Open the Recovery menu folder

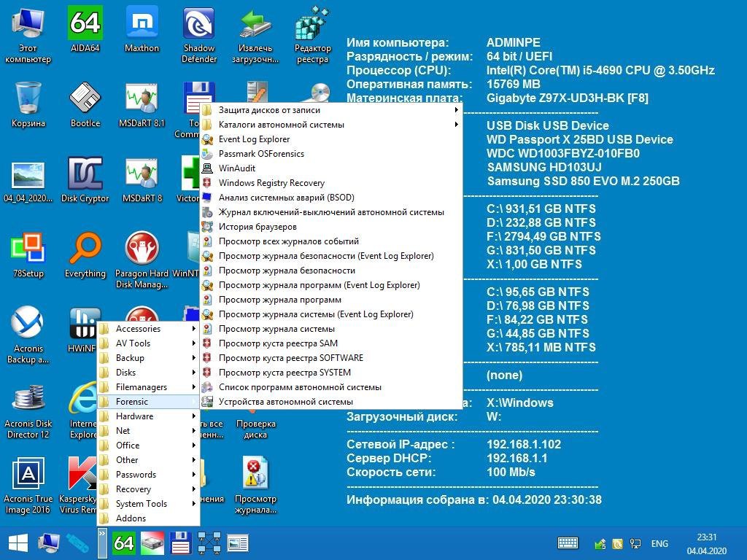[x=148, y=489]
